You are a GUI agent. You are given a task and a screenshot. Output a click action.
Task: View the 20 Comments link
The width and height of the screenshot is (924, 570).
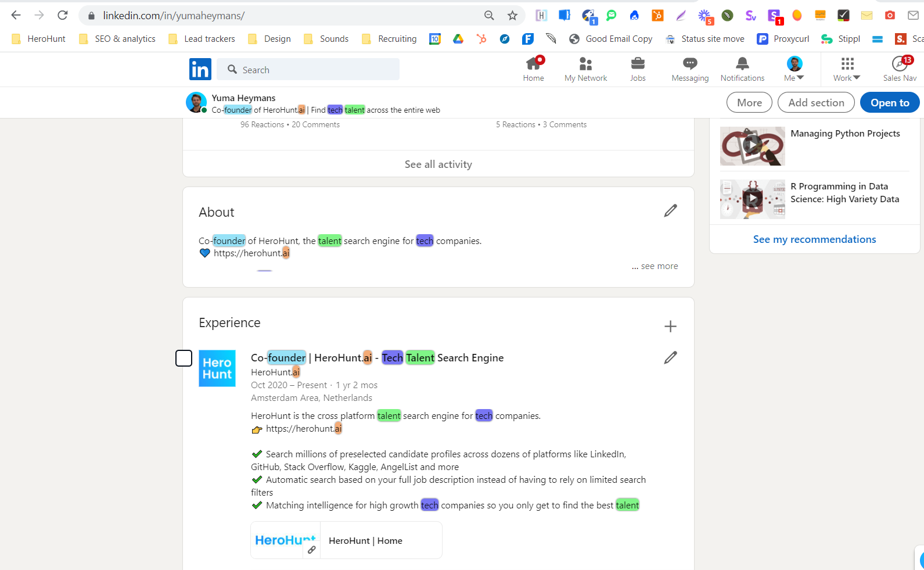[x=315, y=124]
